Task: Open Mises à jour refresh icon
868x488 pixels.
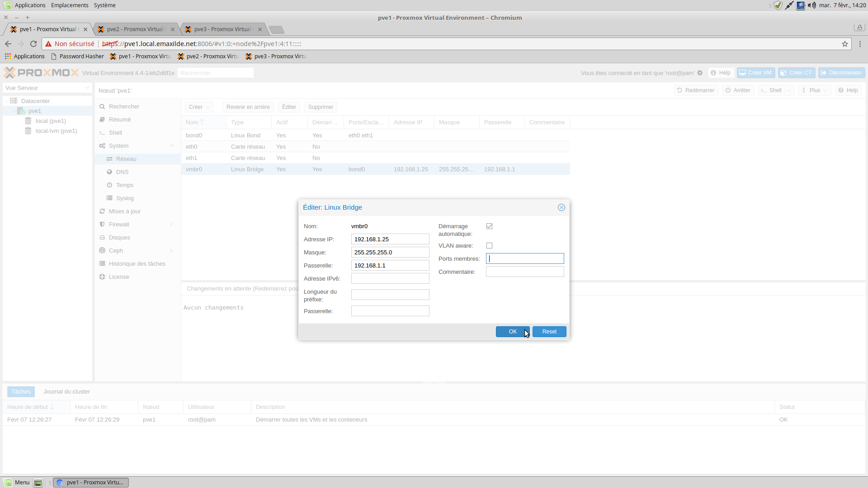Action: pyautogui.click(x=102, y=211)
